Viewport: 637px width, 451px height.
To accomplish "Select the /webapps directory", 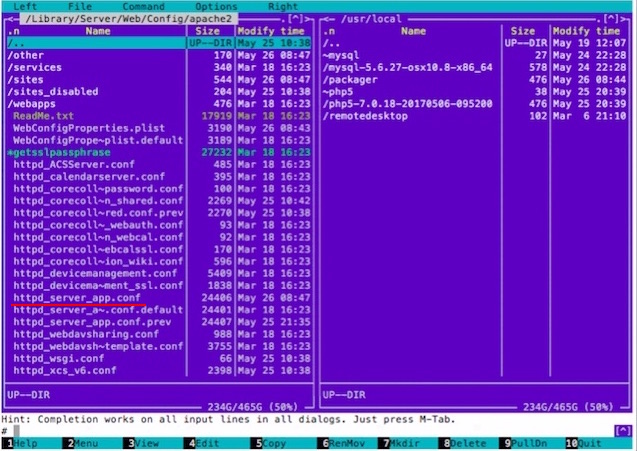I will pos(159,104).
